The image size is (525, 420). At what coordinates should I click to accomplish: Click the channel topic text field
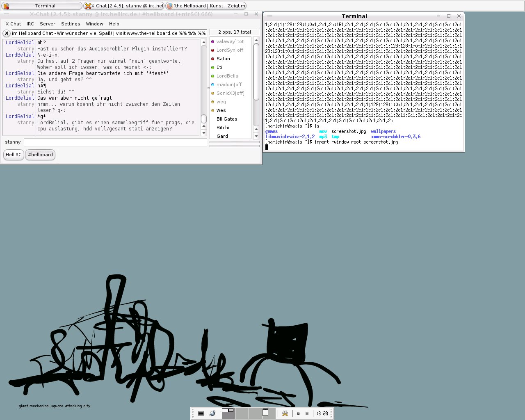[x=109, y=33]
